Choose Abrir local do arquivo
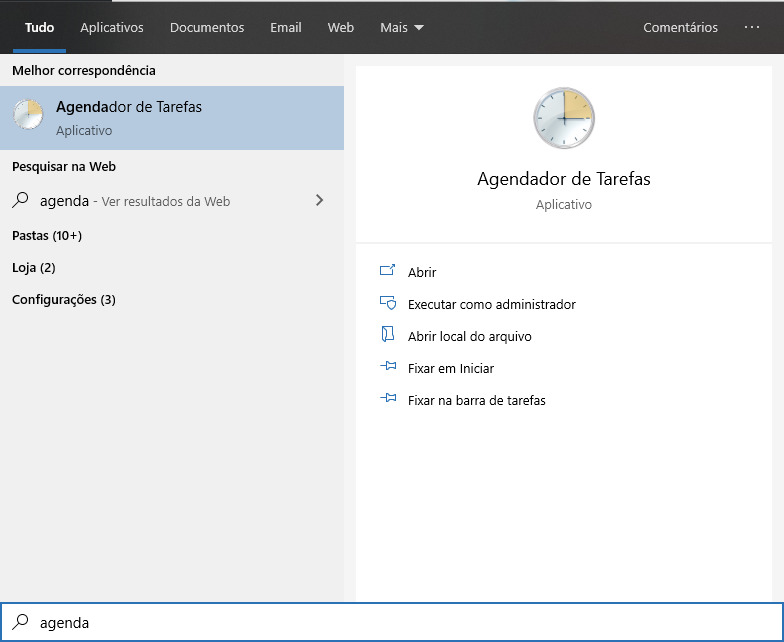 [x=470, y=336]
